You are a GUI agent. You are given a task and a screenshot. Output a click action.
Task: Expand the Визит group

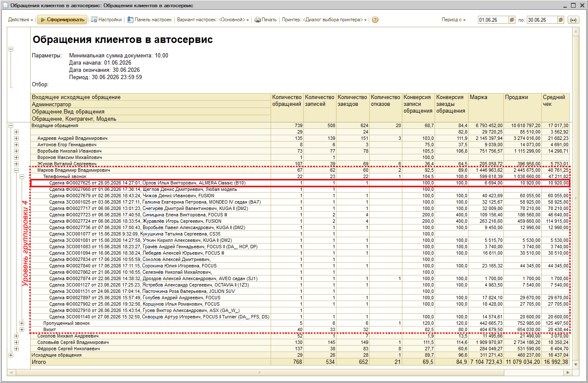click(x=22, y=329)
